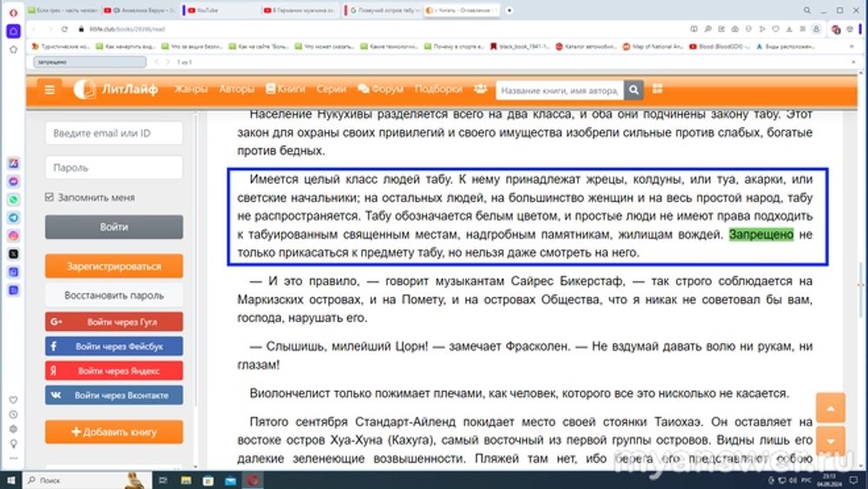This screenshot has width=868, height=489.
Task: Click the grid icon next to site search
Action: (x=658, y=89)
